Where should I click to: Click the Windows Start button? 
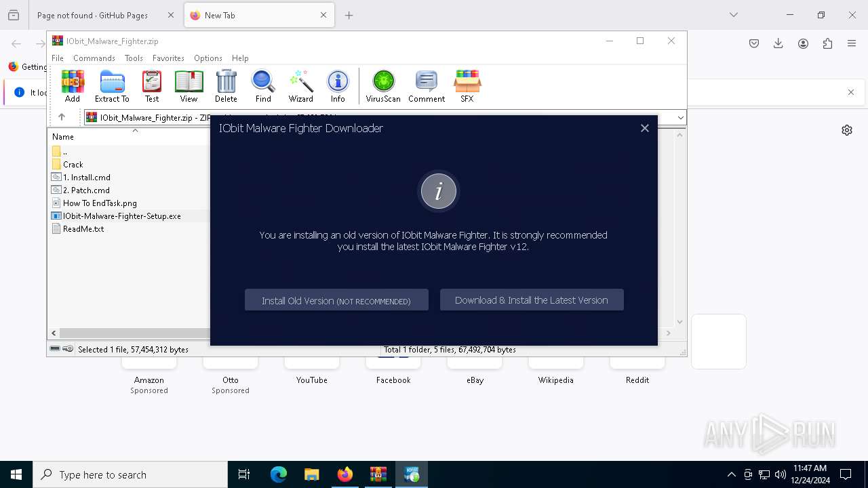pos(16,474)
